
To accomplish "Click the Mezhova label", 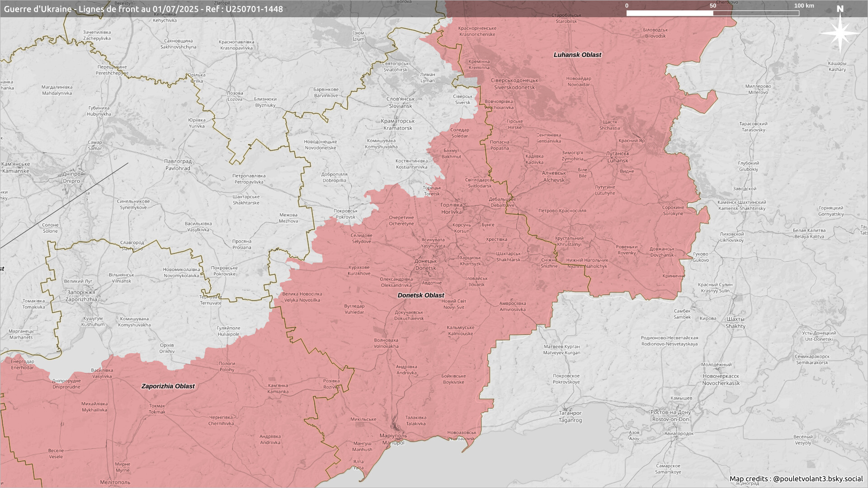I will pos(288,218).
